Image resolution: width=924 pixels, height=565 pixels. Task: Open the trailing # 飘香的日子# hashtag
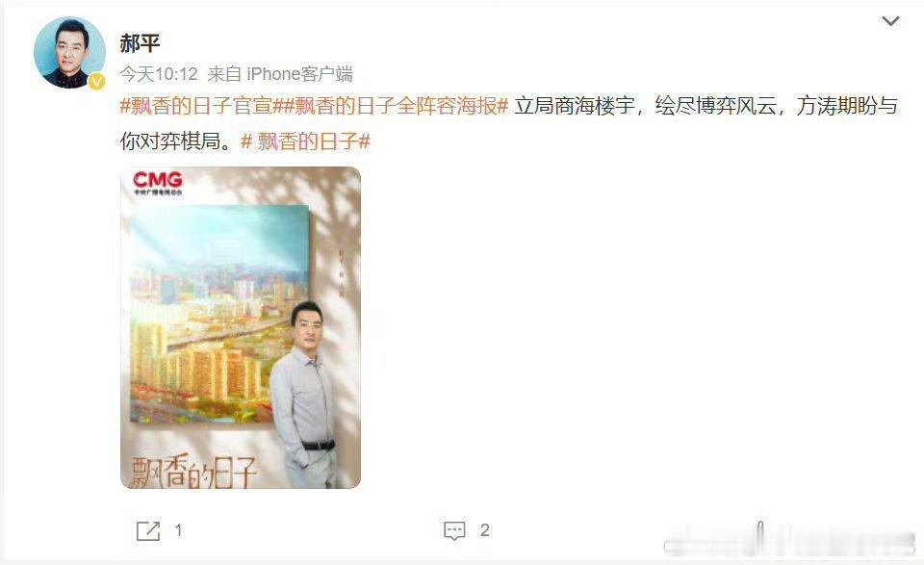tap(305, 141)
